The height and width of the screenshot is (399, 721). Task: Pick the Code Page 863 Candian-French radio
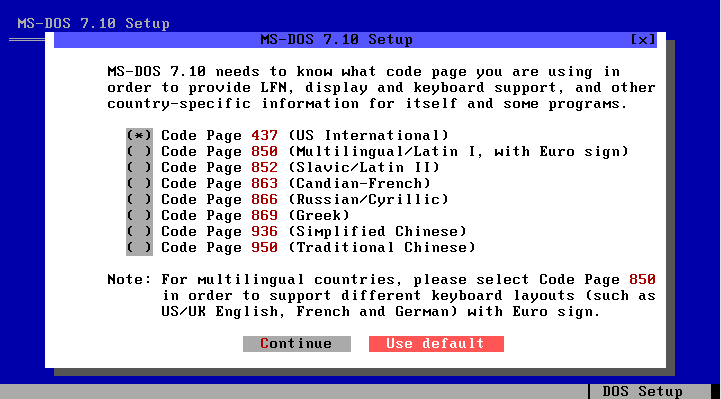[139, 183]
